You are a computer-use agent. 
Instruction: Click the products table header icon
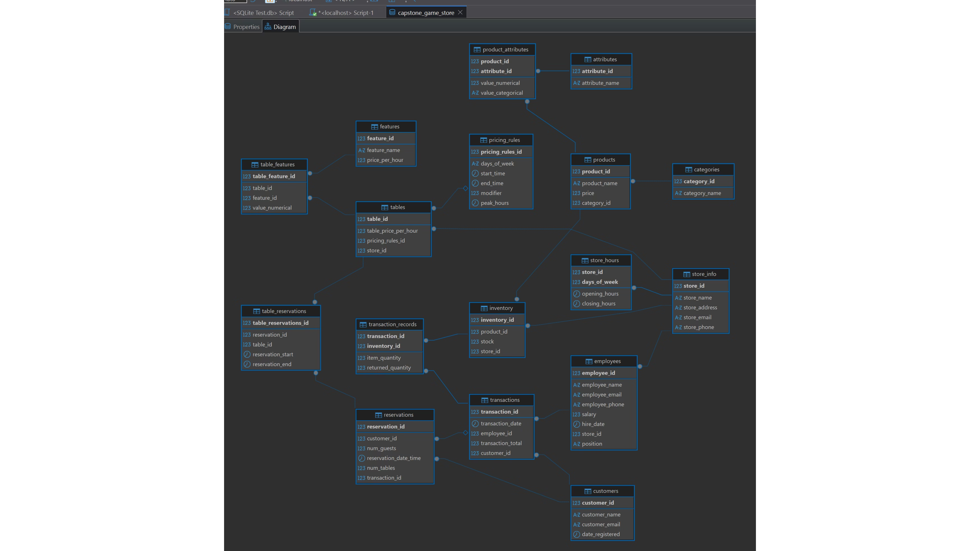pyautogui.click(x=588, y=160)
